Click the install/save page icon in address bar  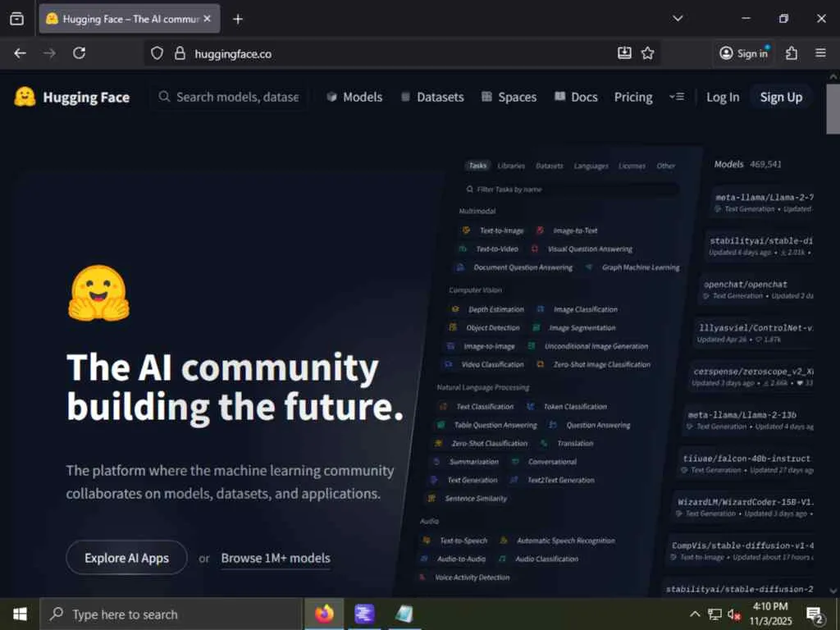pos(624,53)
